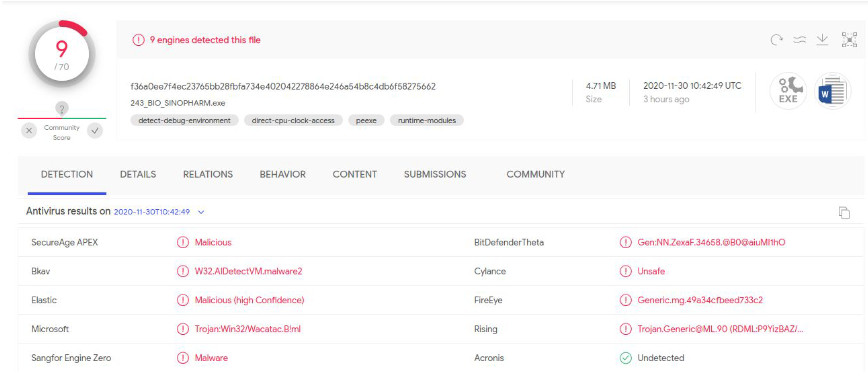Copy antivirus results with the copy icon
The width and height of the screenshot is (868, 377).
[844, 213]
